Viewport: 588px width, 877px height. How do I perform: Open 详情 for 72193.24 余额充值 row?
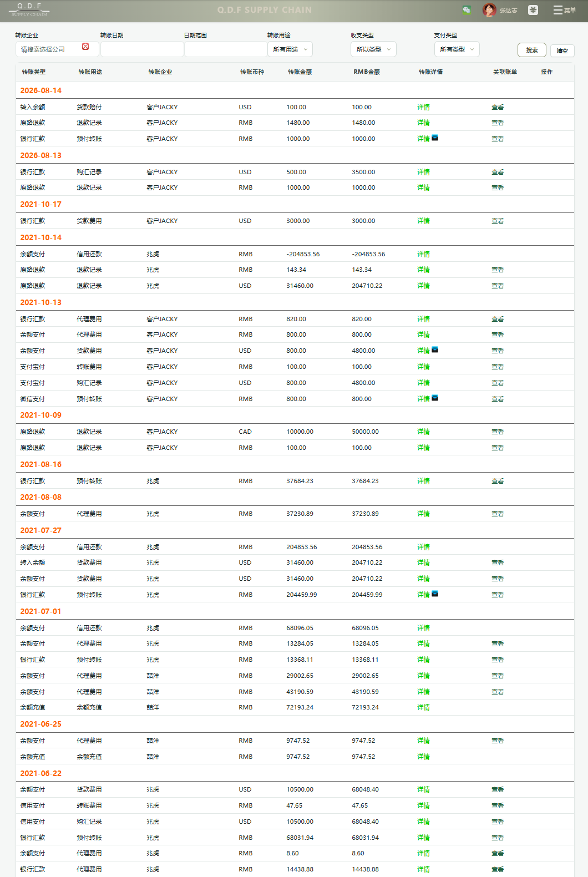point(423,707)
